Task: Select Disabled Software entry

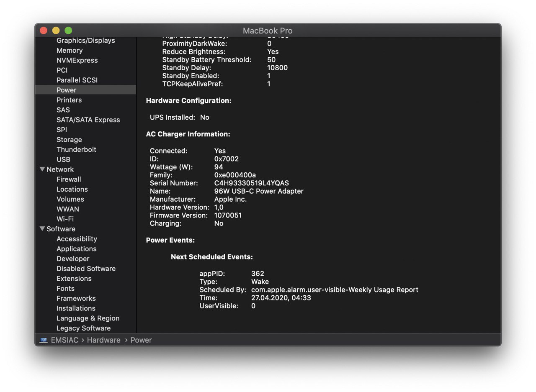Action: (x=86, y=269)
